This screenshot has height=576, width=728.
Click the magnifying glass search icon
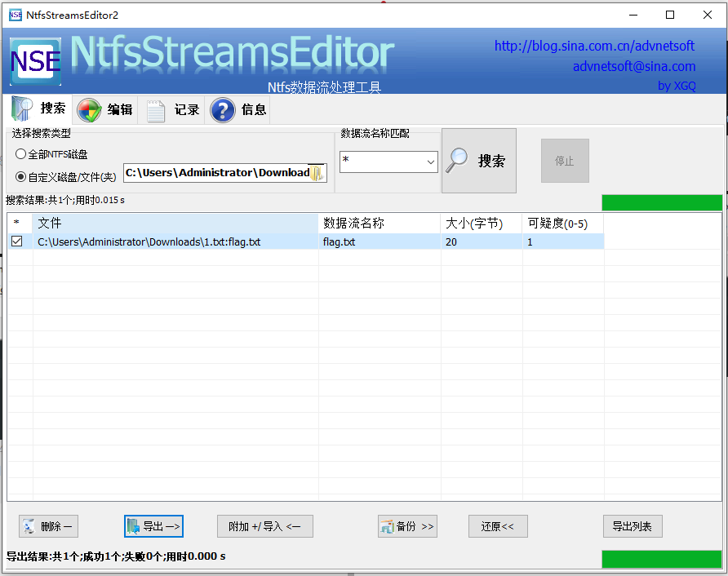[457, 160]
